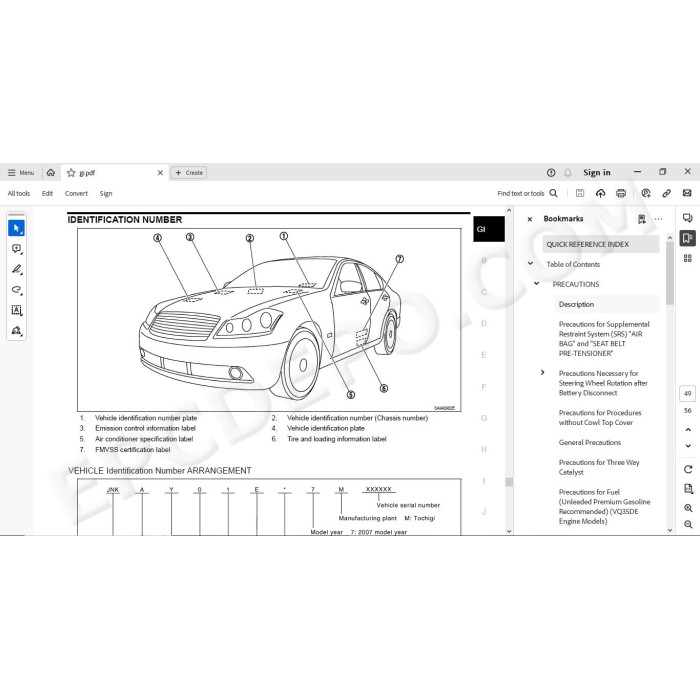
Task: Open All tools menu
Action: point(19,193)
